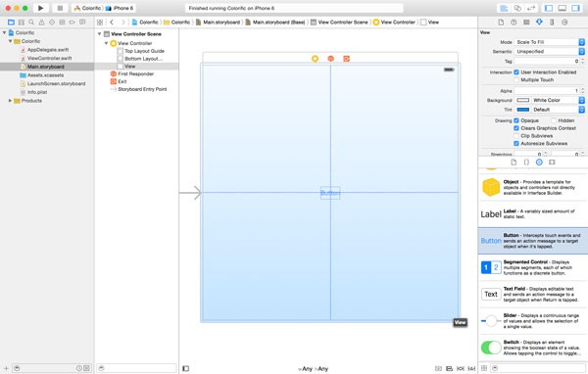Click the Any Any size class control
Image resolution: width=588 pixels, height=374 pixels.
pos(314,369)
